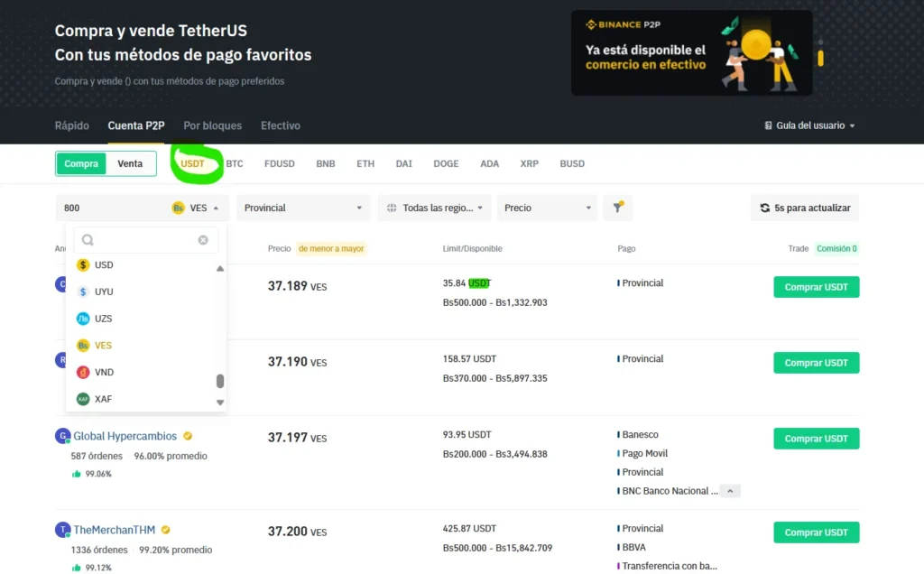
Task: Click Comprar USDT for 37.197 VES offer
Action: [816, 439]
